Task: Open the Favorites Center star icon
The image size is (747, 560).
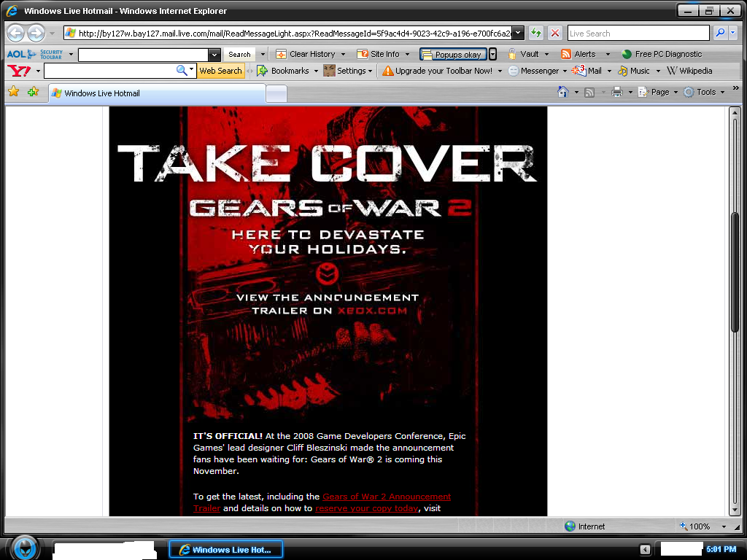Action: [x=14, y=91]
